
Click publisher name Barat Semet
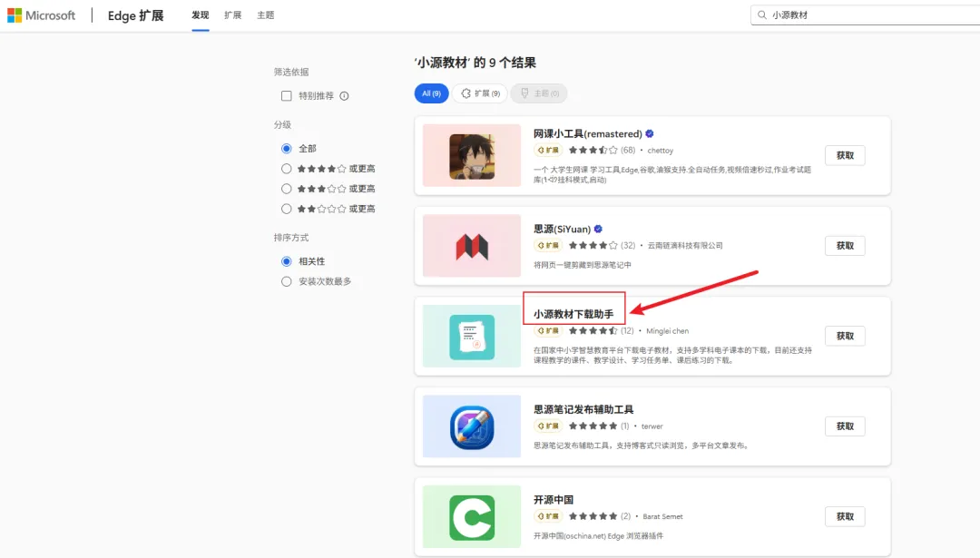click(662, 517)
